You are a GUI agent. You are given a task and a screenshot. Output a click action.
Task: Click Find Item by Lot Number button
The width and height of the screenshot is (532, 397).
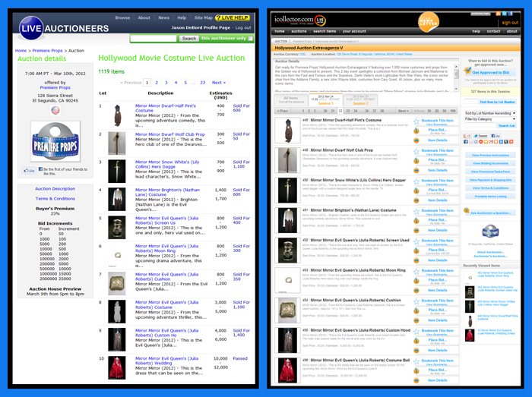pos(498,102)
